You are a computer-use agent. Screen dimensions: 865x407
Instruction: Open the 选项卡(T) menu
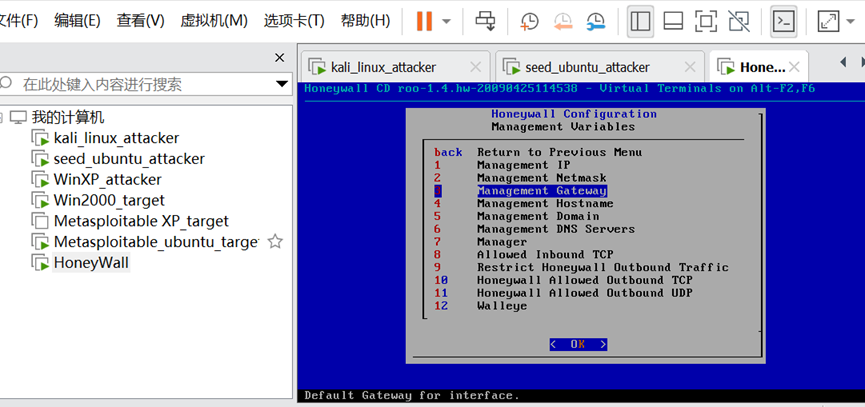[293, 21]
